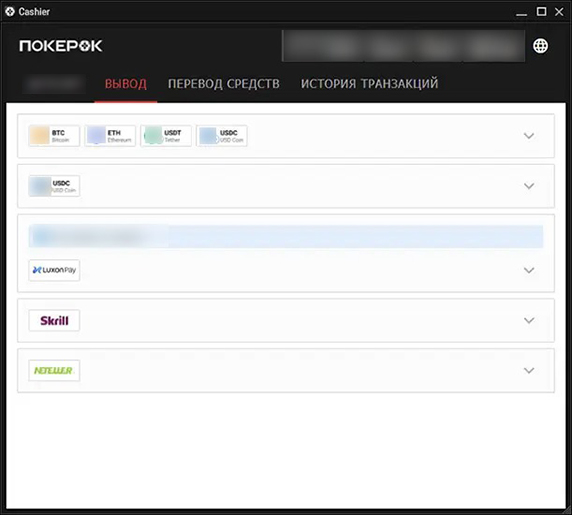Image resolution: width=572 pixels, height=515 pixels.
Task: Click the Покерок logo
Action: [x=61, y=46]
